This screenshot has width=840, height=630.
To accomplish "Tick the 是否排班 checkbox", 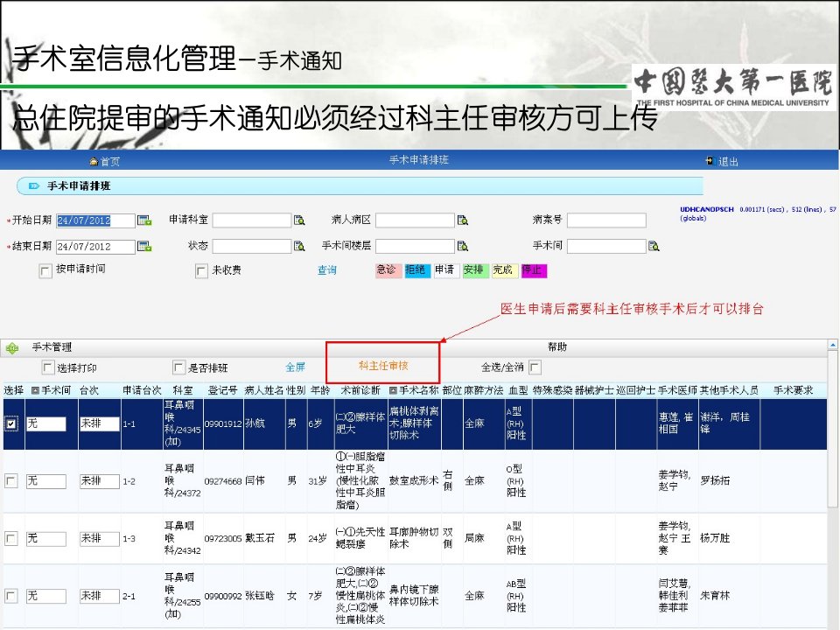I will click(178, 367).
